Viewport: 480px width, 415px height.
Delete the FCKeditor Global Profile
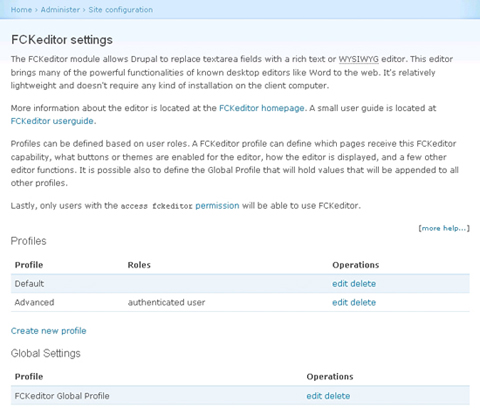(x=337, y=396)
